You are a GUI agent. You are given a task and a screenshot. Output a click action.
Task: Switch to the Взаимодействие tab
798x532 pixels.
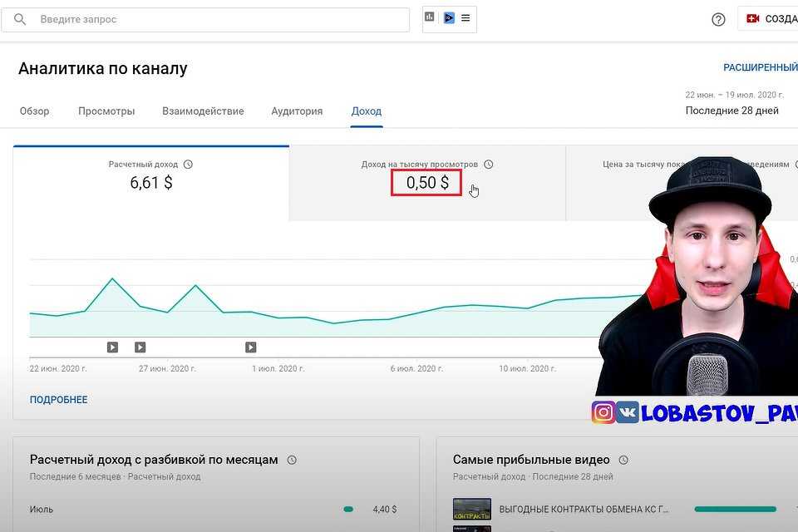coord(203,111)
